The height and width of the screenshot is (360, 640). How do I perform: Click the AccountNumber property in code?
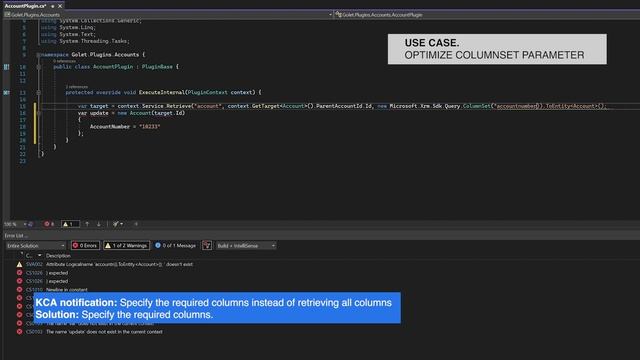[109, 127]
